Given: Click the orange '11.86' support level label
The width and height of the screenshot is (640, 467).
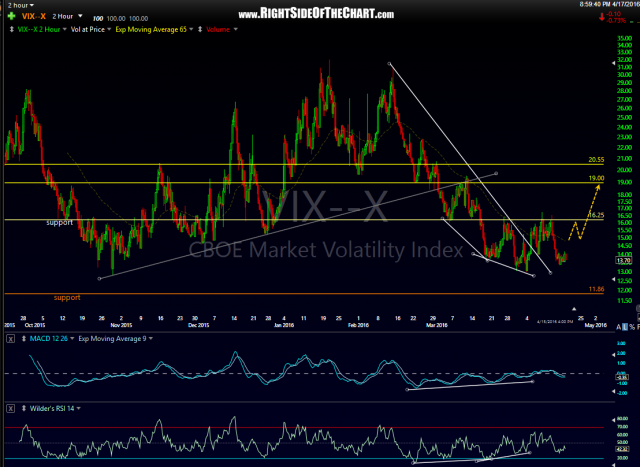Looking at the screenshot, I should coord(596,289).
